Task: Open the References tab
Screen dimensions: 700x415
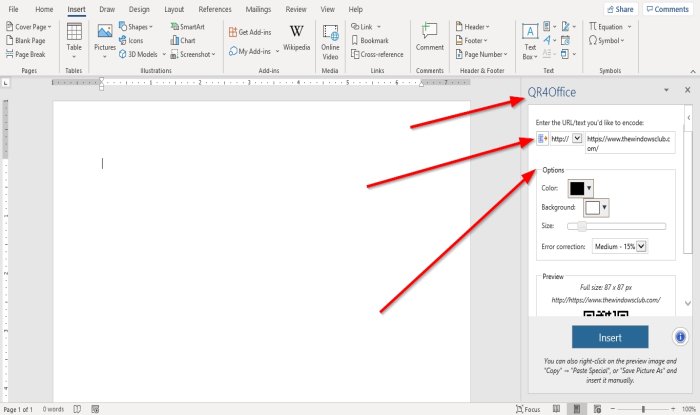Action: point(215,9)
